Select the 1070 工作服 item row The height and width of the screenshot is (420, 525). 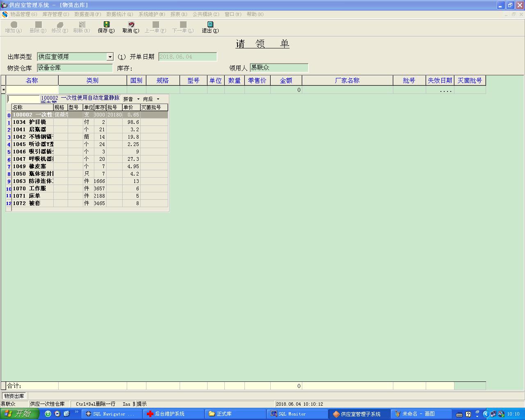point(33,189)
